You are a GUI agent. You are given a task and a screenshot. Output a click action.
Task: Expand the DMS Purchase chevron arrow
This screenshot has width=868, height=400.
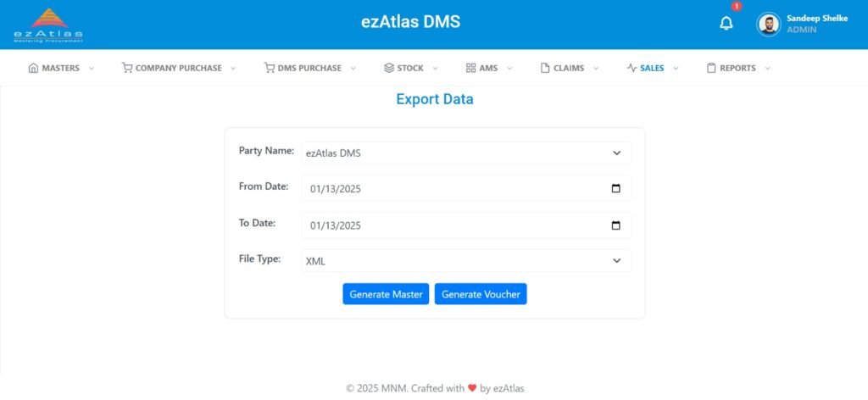[x=353, y=69]
